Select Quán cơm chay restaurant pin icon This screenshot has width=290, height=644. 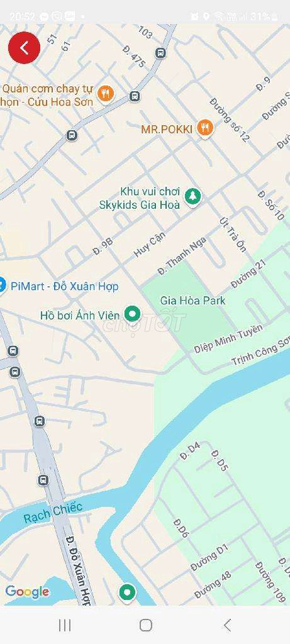coord(106,93)
